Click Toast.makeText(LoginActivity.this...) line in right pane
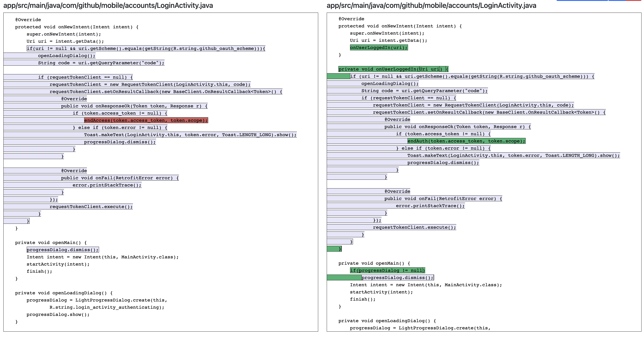644x337 pixels. (514, 156)
